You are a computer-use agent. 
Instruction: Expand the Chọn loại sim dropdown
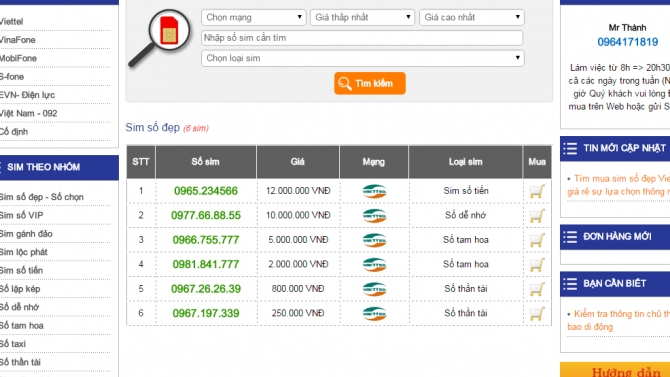(x=363, y=58)
